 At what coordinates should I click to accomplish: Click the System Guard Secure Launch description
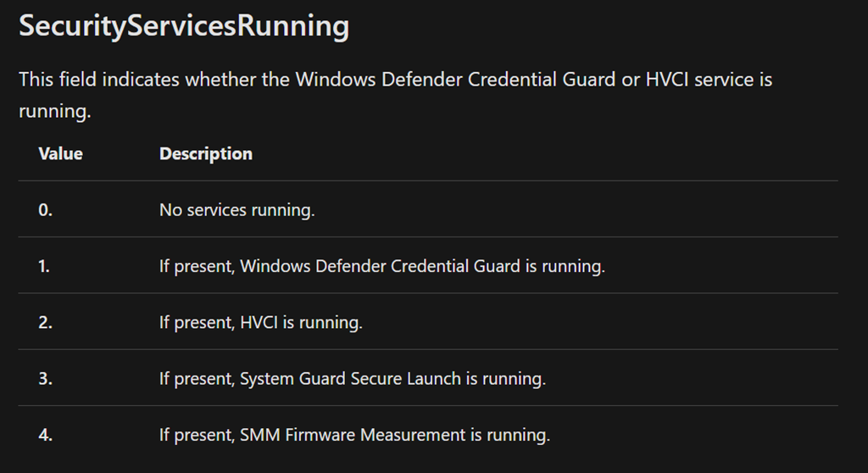352,378
